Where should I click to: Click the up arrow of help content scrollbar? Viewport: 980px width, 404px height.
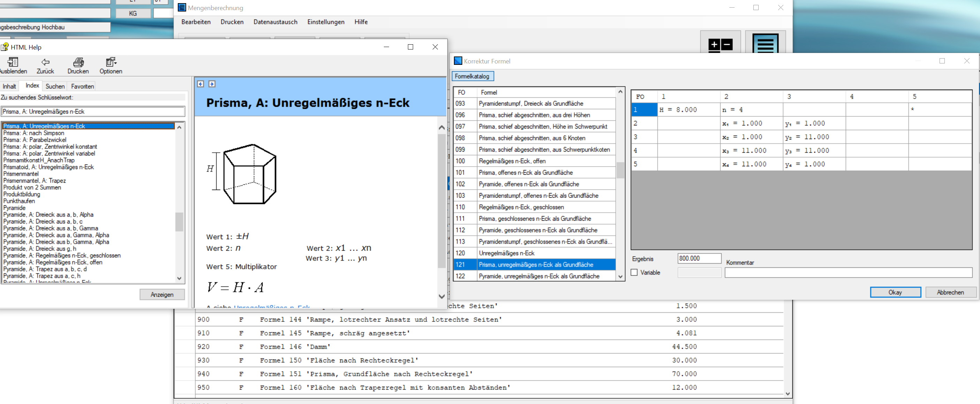pyautogui.click(x=442, y=128)
